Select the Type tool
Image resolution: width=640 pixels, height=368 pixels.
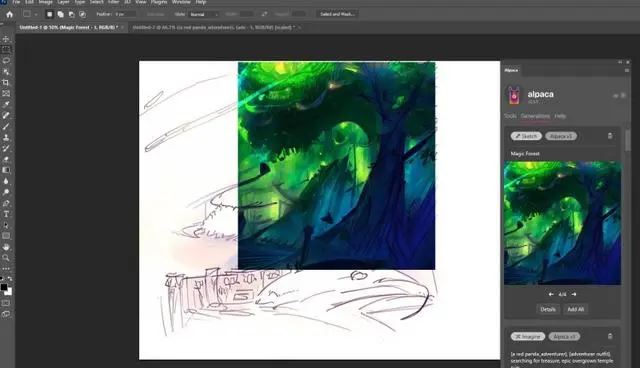click(6, 214)
